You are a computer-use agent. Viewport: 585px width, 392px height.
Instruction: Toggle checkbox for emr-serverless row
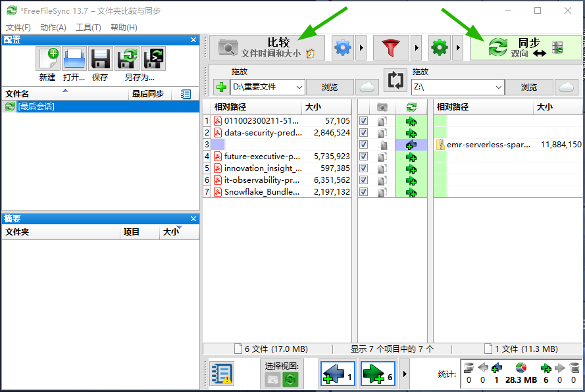pos(363,145)
